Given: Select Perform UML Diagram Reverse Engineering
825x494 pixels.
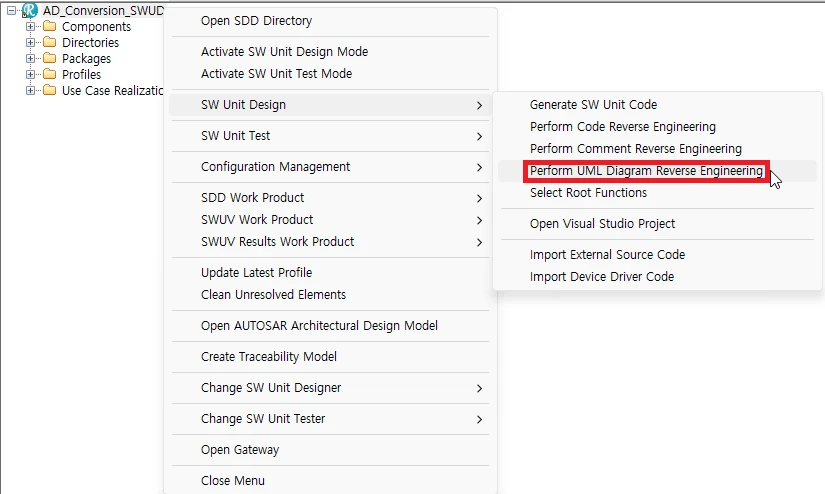Looking at the screenshot, I should coord(646,171).
